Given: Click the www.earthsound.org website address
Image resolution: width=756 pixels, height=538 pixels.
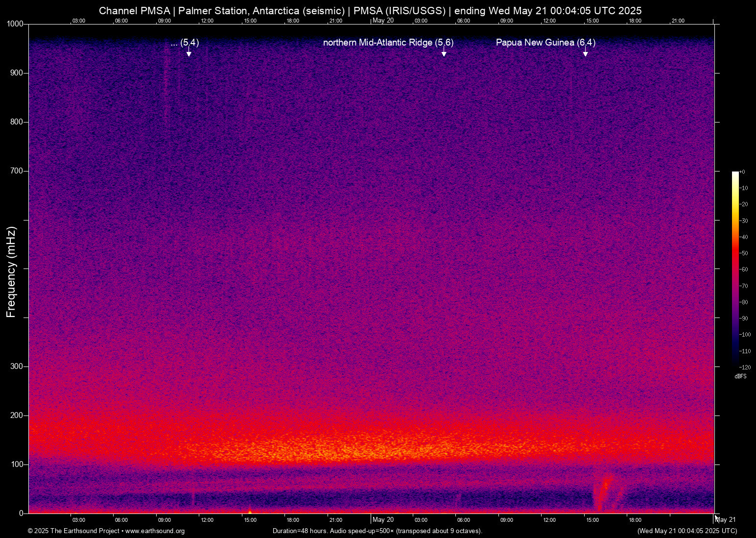Looking at the screenshot, I should (x=155, y=531).
